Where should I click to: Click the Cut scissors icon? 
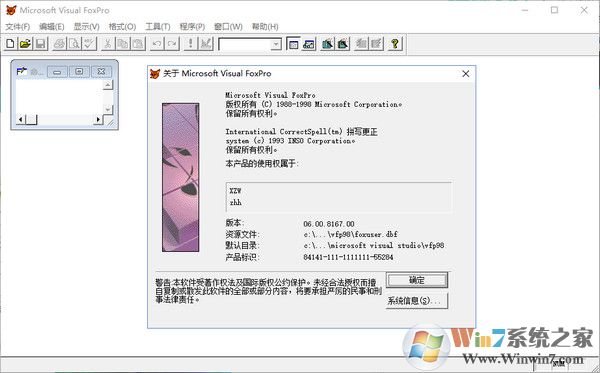[108, 44]
